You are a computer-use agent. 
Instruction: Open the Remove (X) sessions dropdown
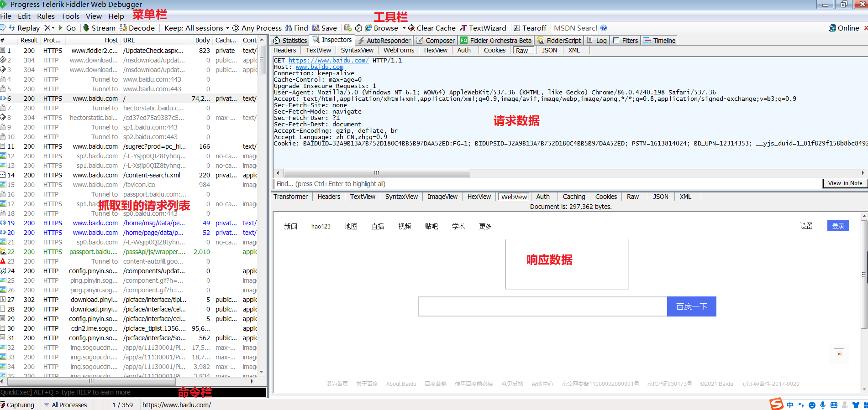[49, 28]
